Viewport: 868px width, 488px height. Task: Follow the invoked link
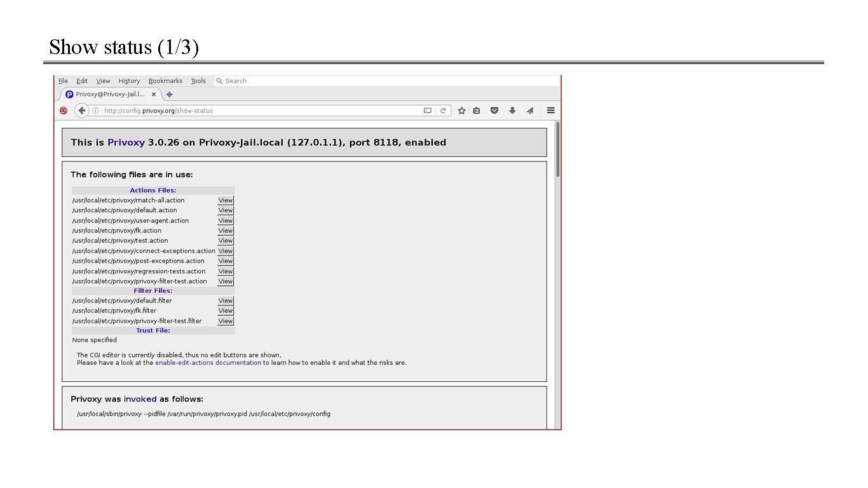140,399
